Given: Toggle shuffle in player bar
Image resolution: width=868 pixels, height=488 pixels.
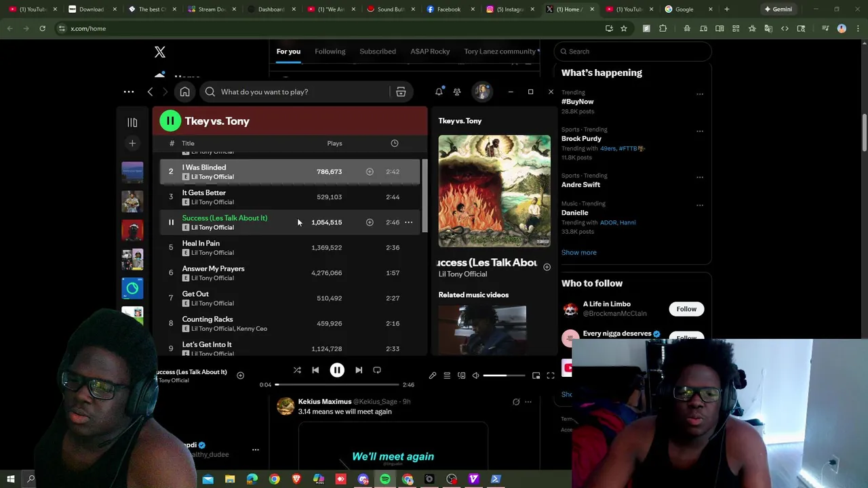Looking at the screenshot, I should tap(297, 370).
